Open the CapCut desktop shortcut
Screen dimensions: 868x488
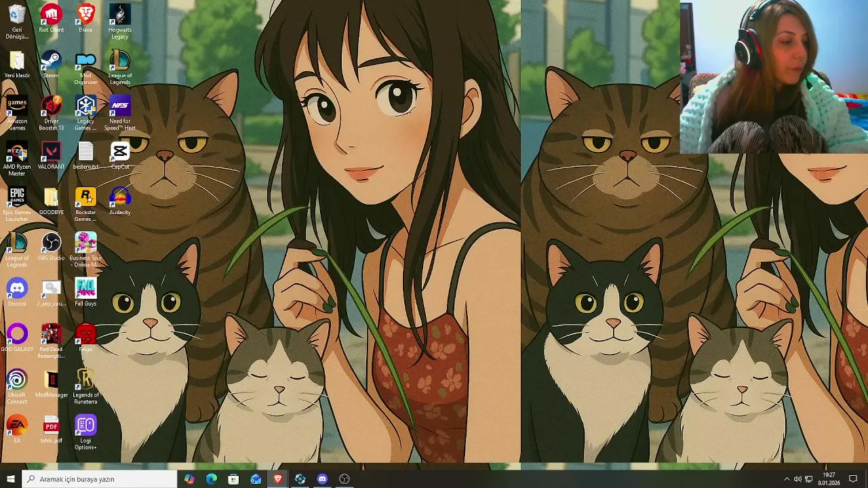[x=120, y=156]
